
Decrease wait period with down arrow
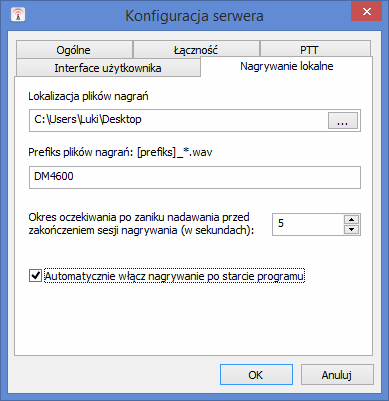[351, 229]
